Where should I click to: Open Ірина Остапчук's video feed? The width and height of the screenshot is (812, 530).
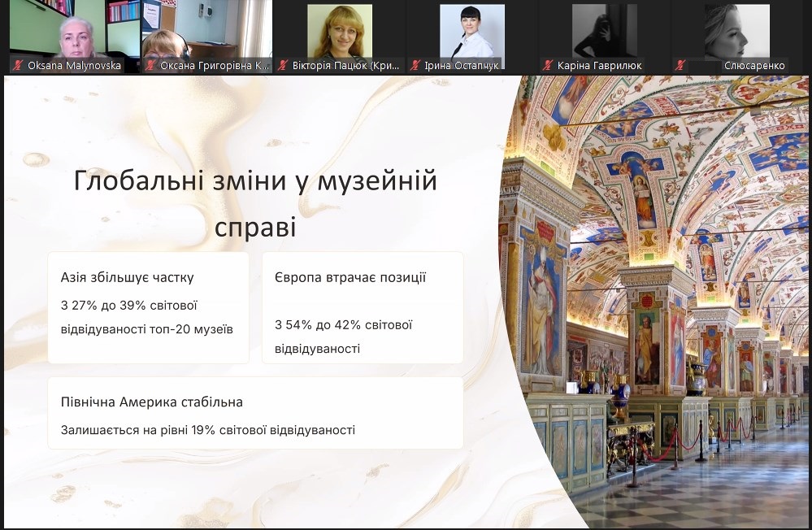coord(471,33)
